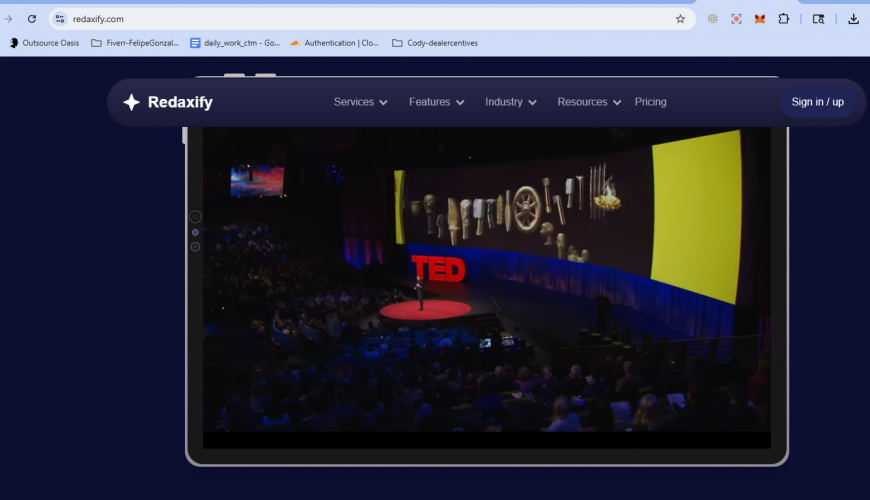Click the Redaxify star logo icon
870x500 pixels.
pos(131,102)
